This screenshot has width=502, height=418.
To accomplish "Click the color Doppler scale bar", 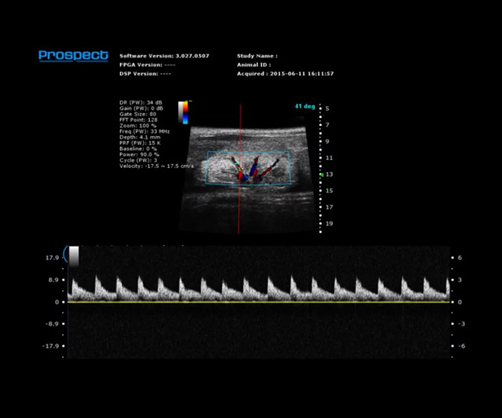I will point(183,112).
